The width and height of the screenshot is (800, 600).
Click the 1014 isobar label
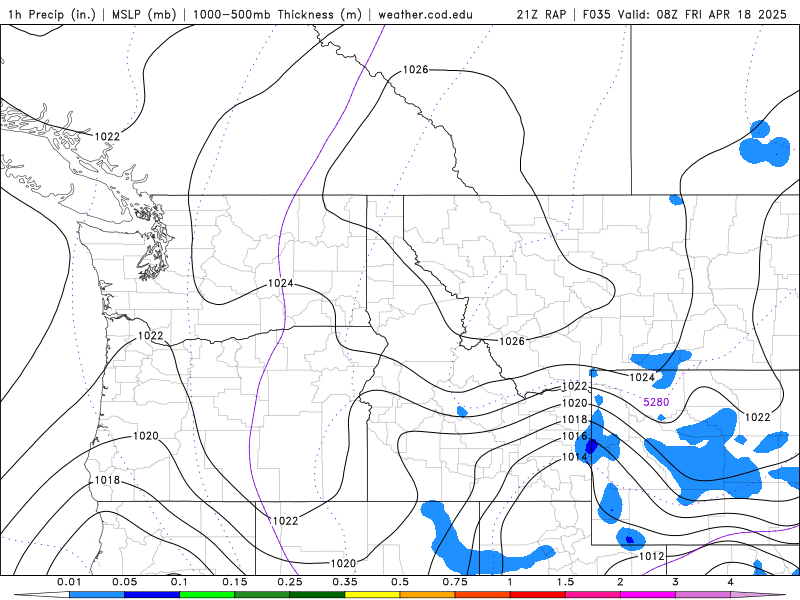[x=574, y=457]
